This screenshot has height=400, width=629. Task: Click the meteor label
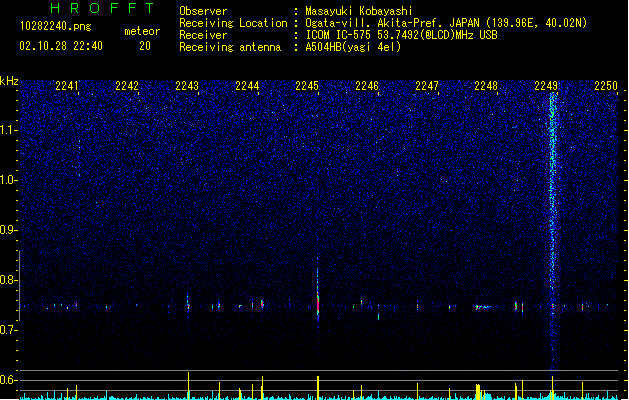coord(142,31)
